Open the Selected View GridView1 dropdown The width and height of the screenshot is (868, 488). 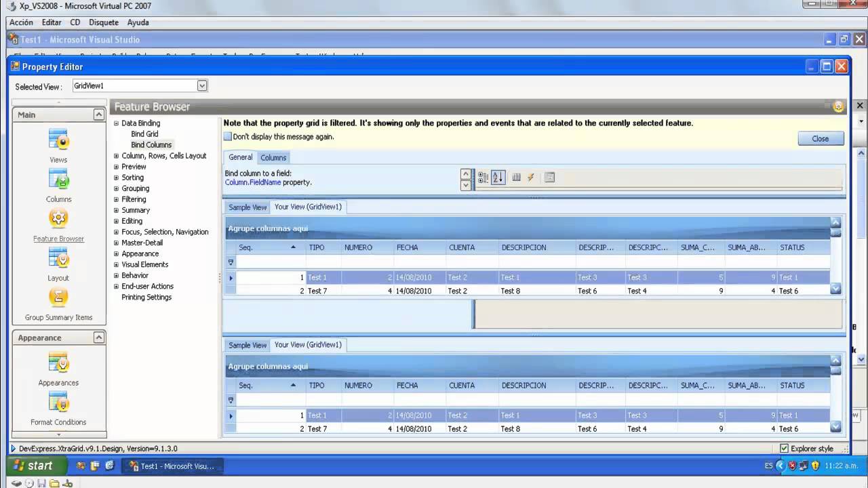click(x=201, y=86)
